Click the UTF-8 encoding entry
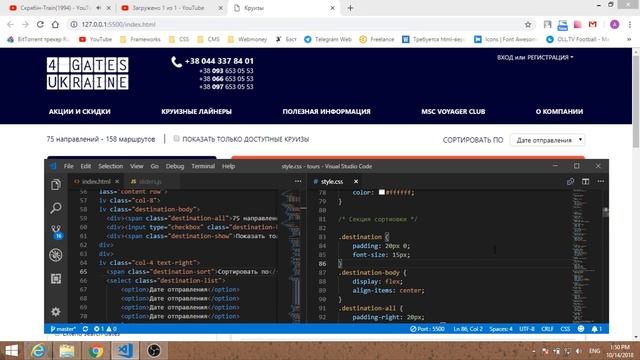Screen dimensions: 640x360 click(x=527, y=329)
